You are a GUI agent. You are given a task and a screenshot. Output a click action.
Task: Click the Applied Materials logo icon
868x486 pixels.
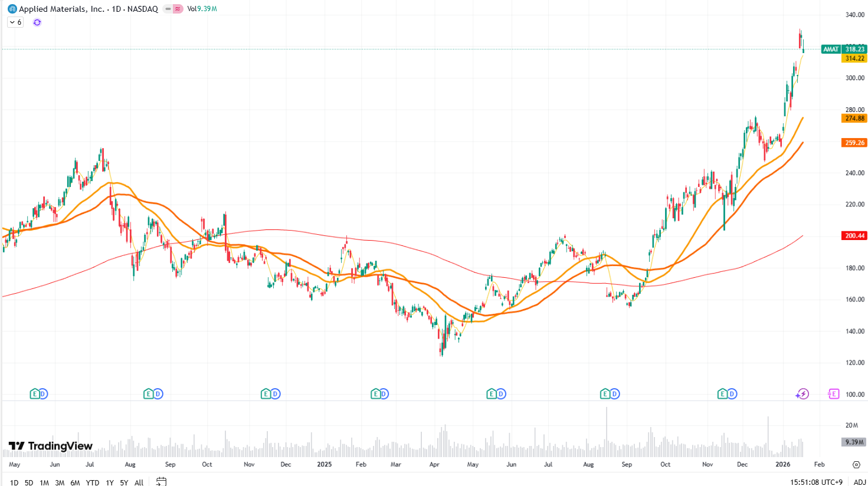click(12, 9)
